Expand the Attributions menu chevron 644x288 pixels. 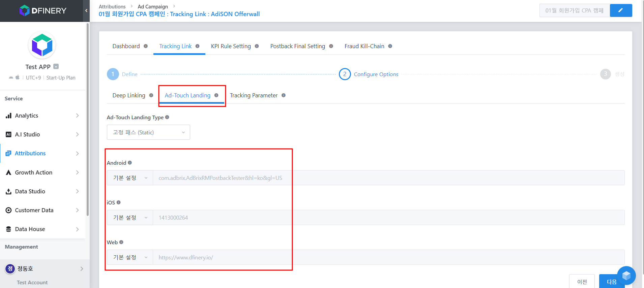tap(77, 153)
